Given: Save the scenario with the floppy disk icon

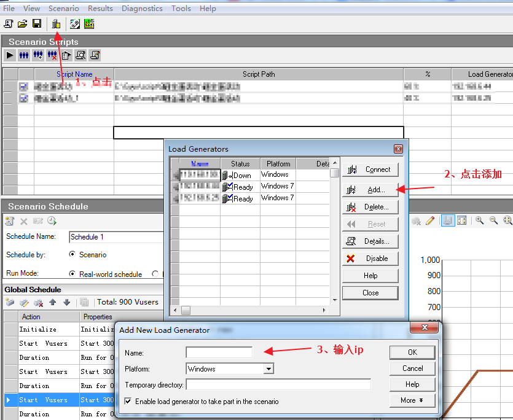Looking at the screenshot, I should (x=37, y=24).
